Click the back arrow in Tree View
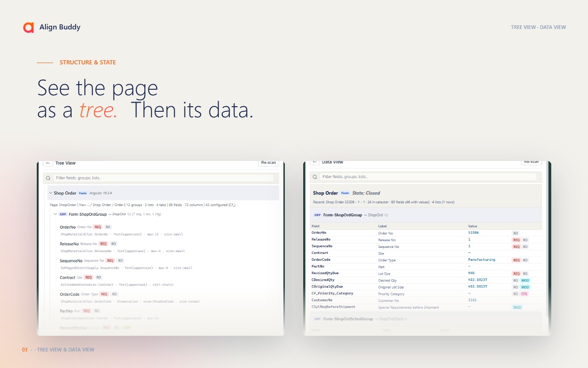 coord(48,163)
